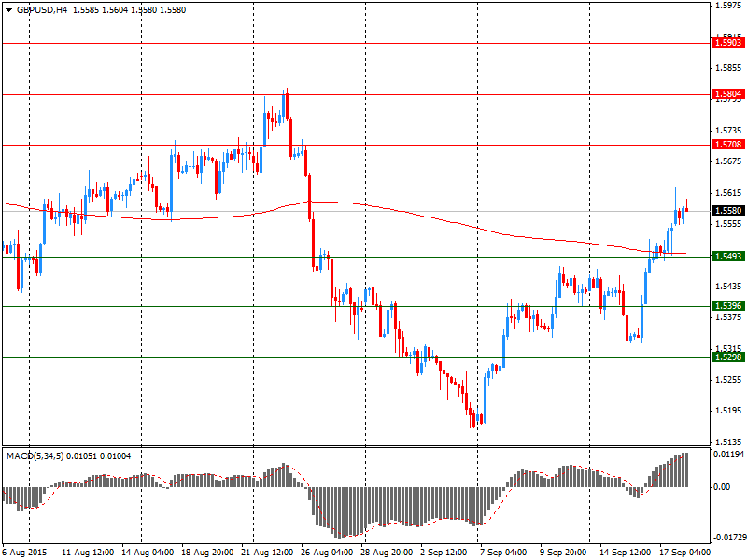Click the 1.5435 price scale value
Image resolution: width=747 pixels, height=560 pixels.
(x=728, y=287)
